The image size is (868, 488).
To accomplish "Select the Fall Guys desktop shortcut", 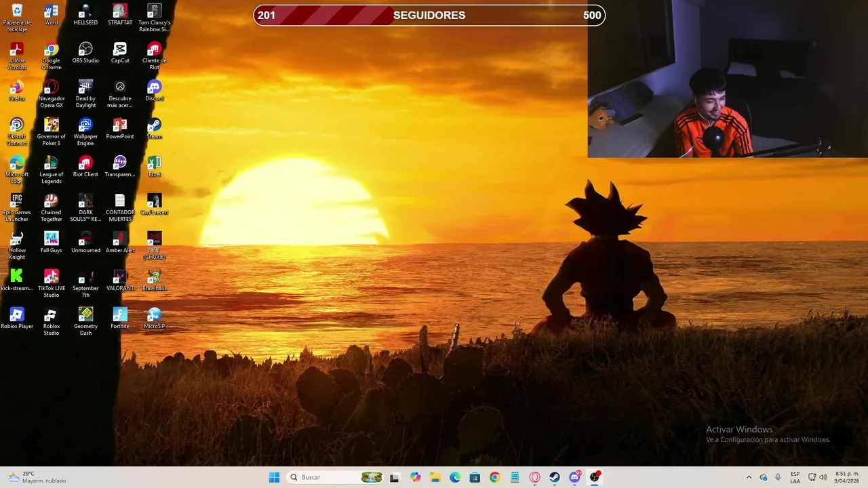I will pyautogui.click(x=52, y=243).
